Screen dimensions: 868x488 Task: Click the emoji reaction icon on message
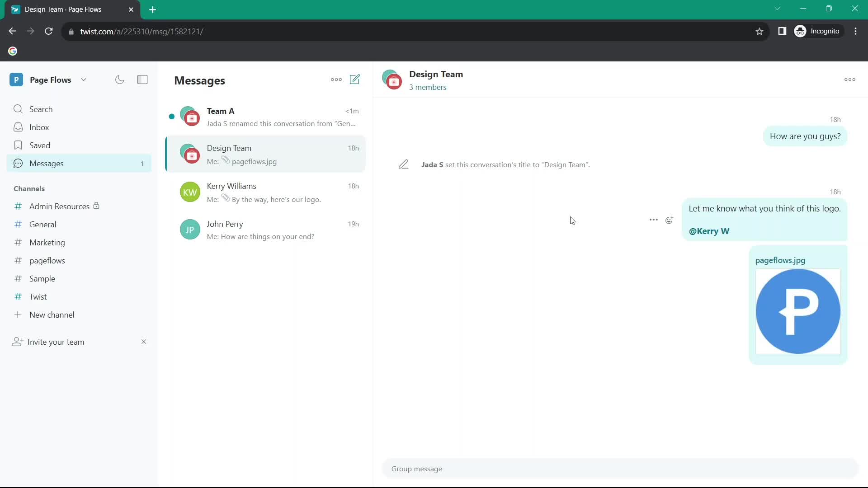point(670,221)
